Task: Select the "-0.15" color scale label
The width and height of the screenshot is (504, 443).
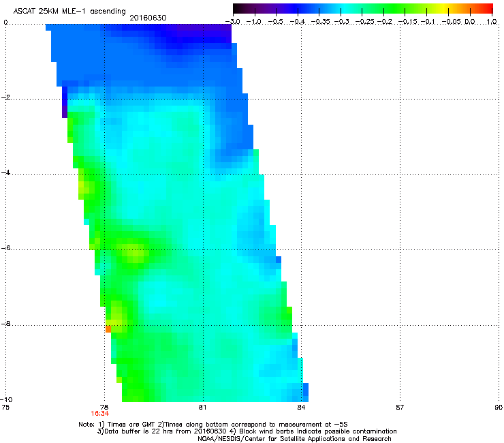Action: point(408,22)
